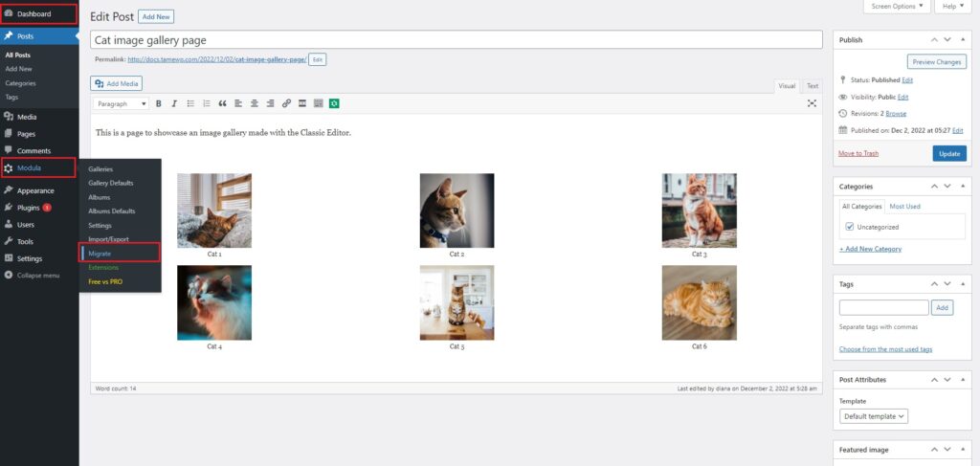Click Browse revisions link
This screenshot has height=466, width=980.
896,114
